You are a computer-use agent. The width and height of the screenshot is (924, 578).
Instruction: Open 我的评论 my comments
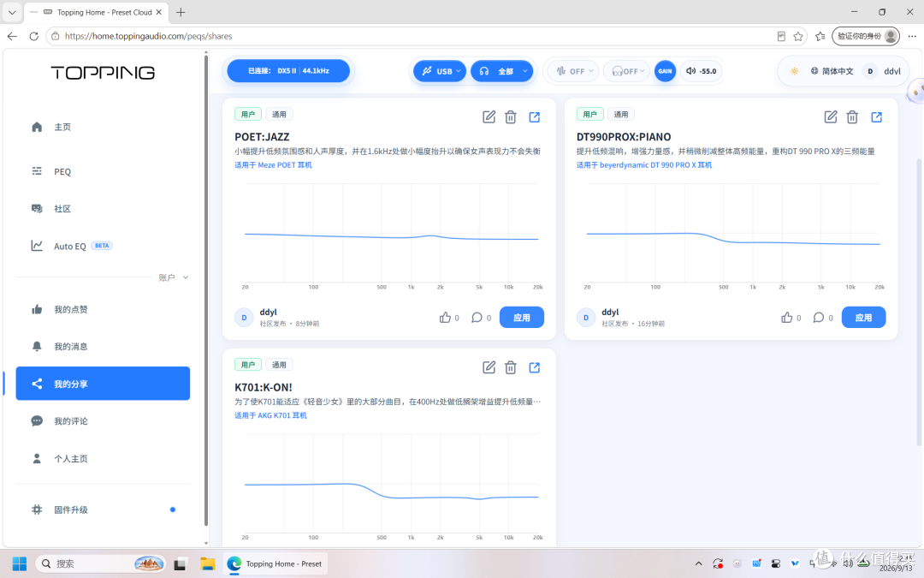pos(103,421)
